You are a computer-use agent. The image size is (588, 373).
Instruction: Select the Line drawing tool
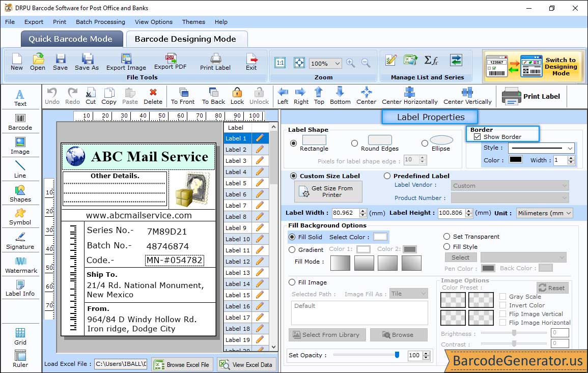(x=20, y=169)
